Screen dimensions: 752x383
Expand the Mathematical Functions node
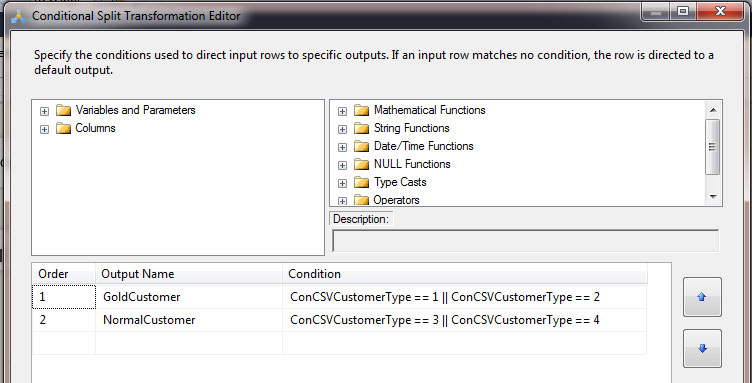click(342, 111)
